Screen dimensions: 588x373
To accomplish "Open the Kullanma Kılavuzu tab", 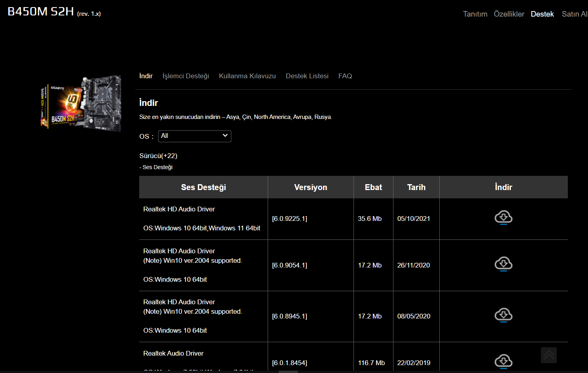I will click(248, 76).
